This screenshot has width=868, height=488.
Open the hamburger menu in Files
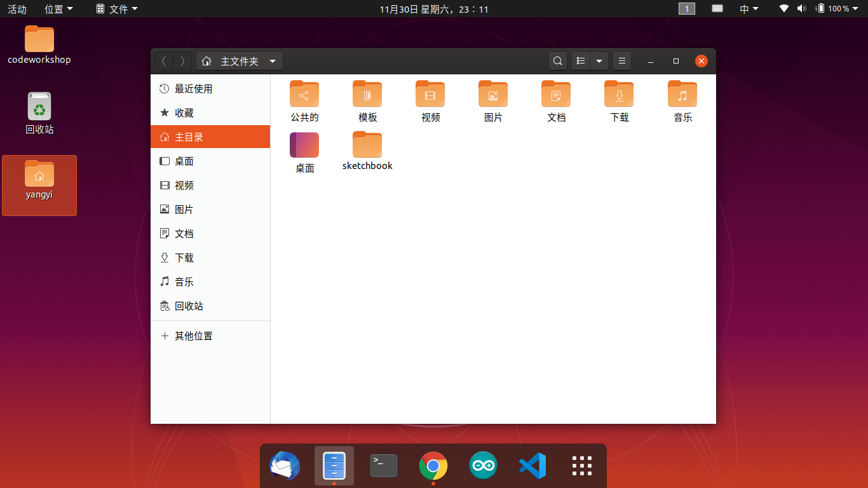[x=622, y=61]
